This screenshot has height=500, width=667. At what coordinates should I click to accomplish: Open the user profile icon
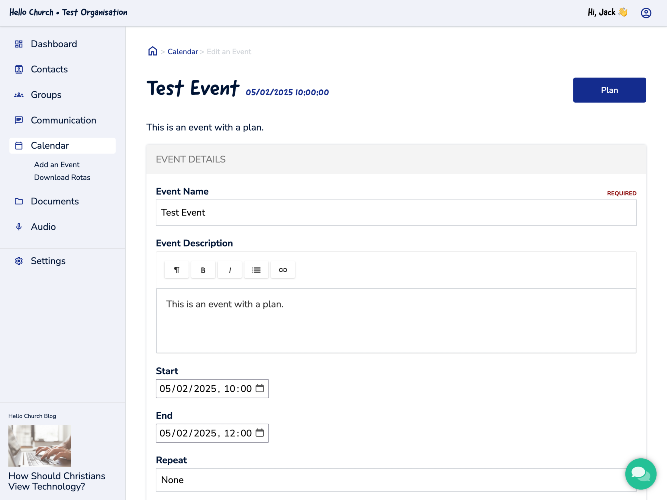pyautogui.click(x=646, y=13)
